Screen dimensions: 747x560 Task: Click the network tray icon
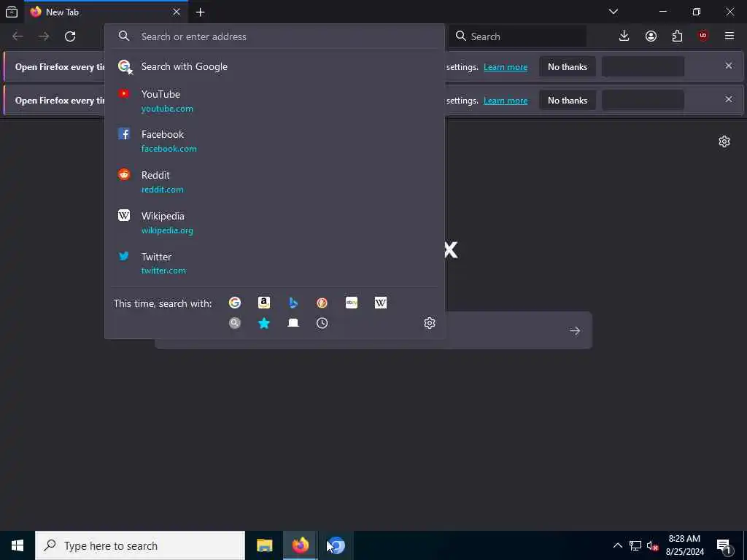635,545
